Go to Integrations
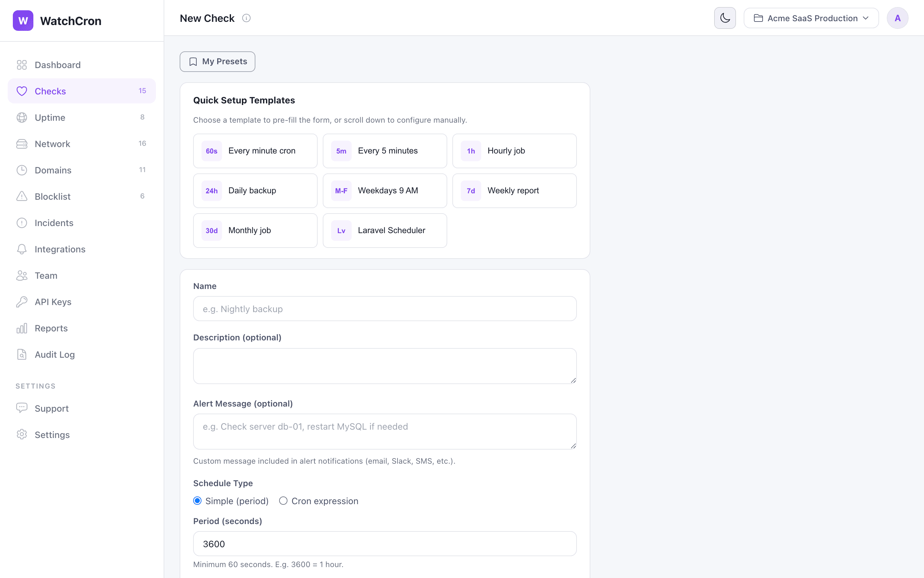The width and height of the screenshot is (924, 578). click(82, 249)
